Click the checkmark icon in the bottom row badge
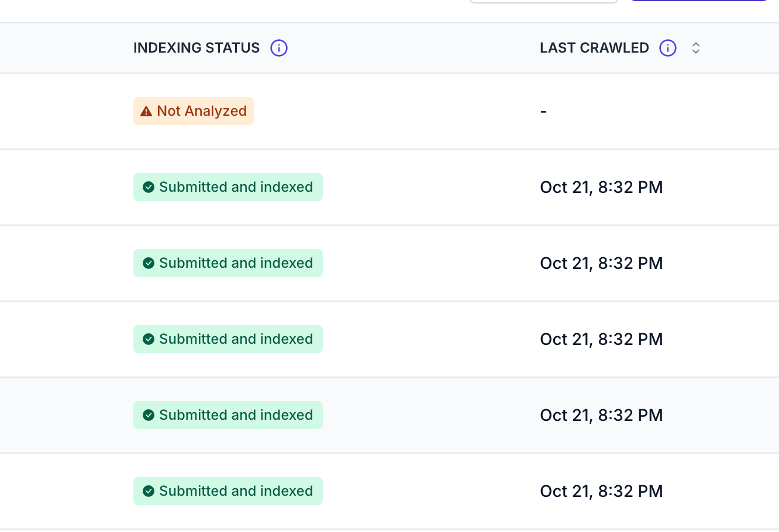 (149, 491)
